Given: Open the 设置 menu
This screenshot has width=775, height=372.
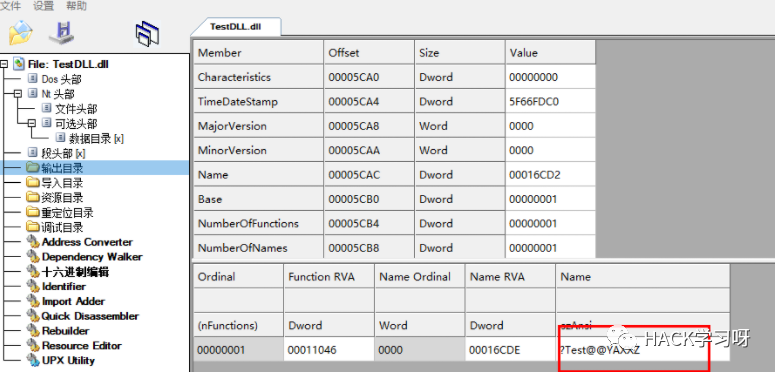Looking at the screenshot, I should 43,6.
